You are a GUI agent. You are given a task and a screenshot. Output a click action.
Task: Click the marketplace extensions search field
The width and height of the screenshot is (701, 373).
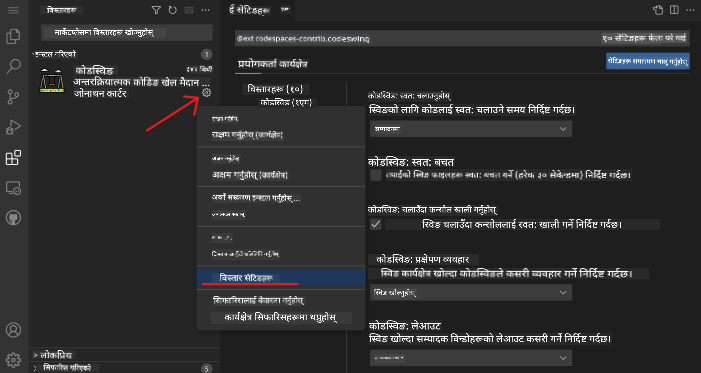coord(127,33)
